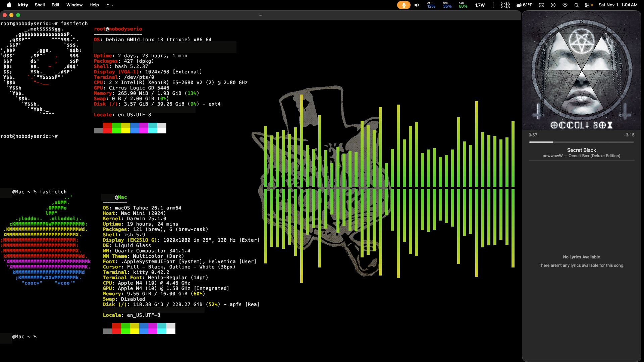Click the orange microphone indicator in menu bar
The width and height of the screenshot is (644, 362).
(x=404, y=5)
